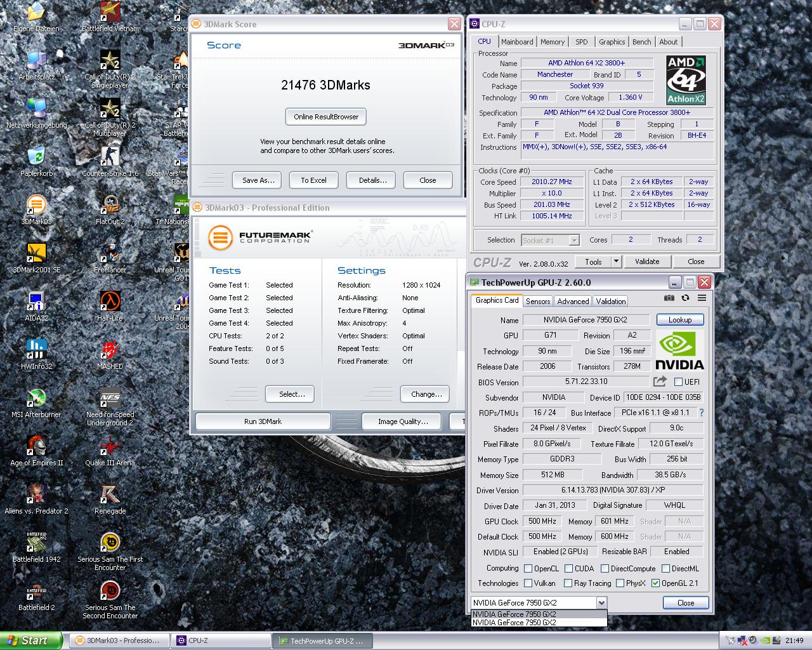Viewport: 812px width, 650px height.
Task: Open Image Quality in 3DMark03
Action: point(403,421)
